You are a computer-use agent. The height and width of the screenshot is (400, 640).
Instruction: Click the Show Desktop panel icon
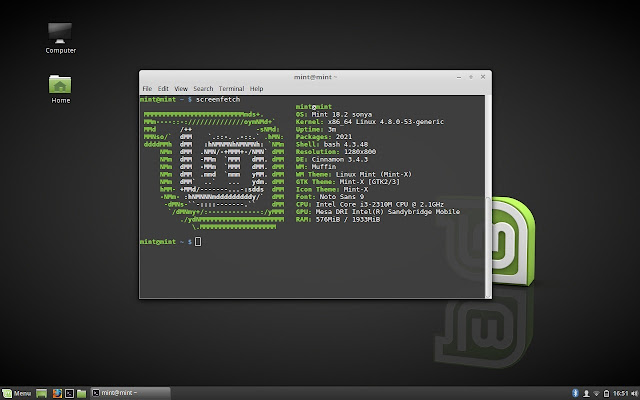click(x=42, y=393)
